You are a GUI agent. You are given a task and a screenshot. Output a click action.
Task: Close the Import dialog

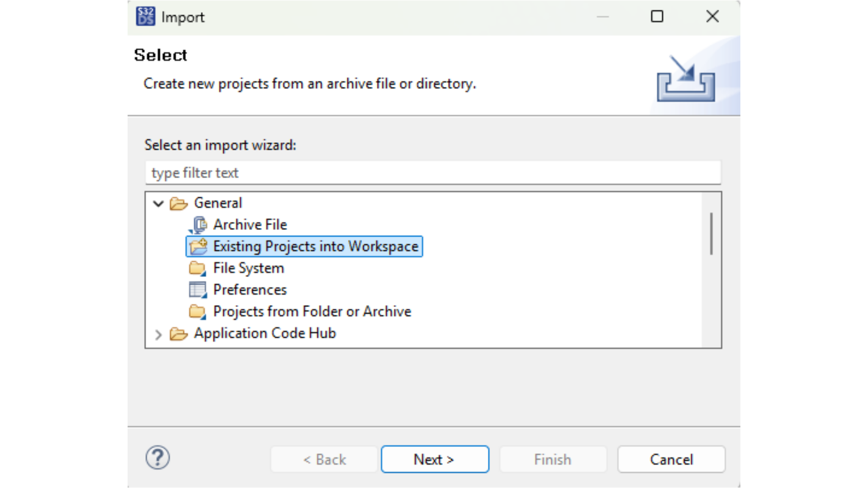point(712,17)
